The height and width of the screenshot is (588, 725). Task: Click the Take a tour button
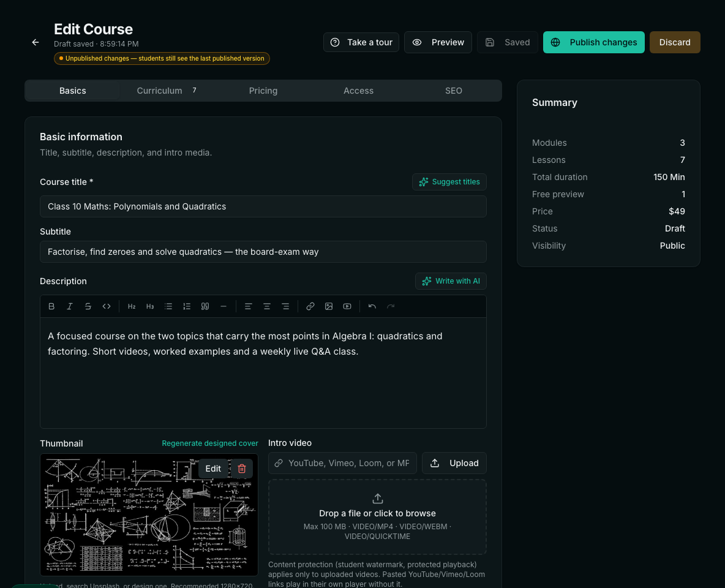tap(361, 42)
